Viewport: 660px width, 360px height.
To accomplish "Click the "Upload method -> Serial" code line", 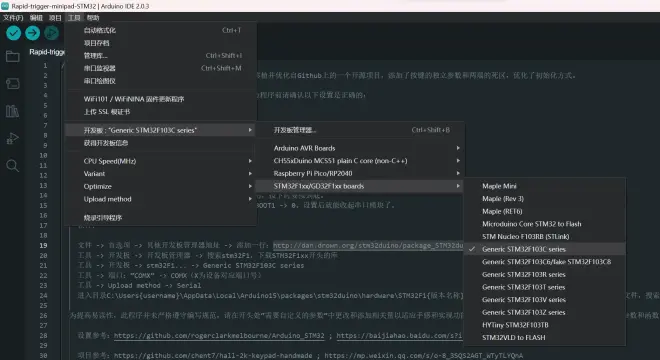I will tap(140, 285).
